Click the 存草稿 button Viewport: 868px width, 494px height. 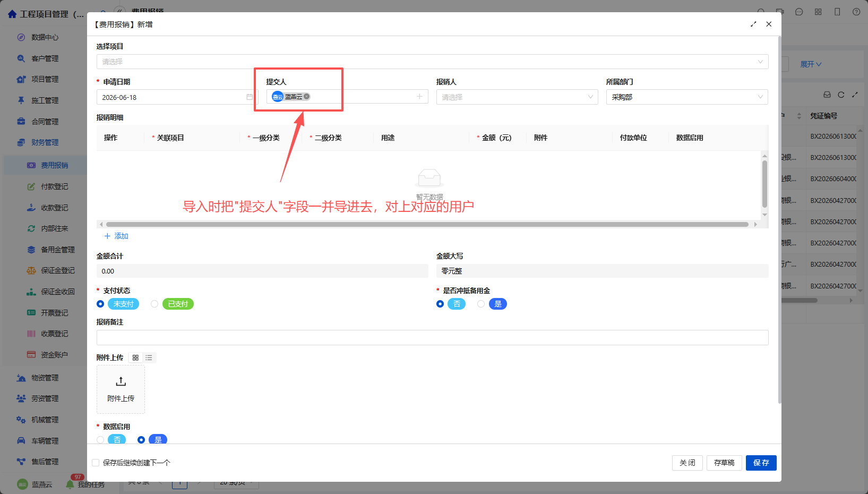point(724,463)
